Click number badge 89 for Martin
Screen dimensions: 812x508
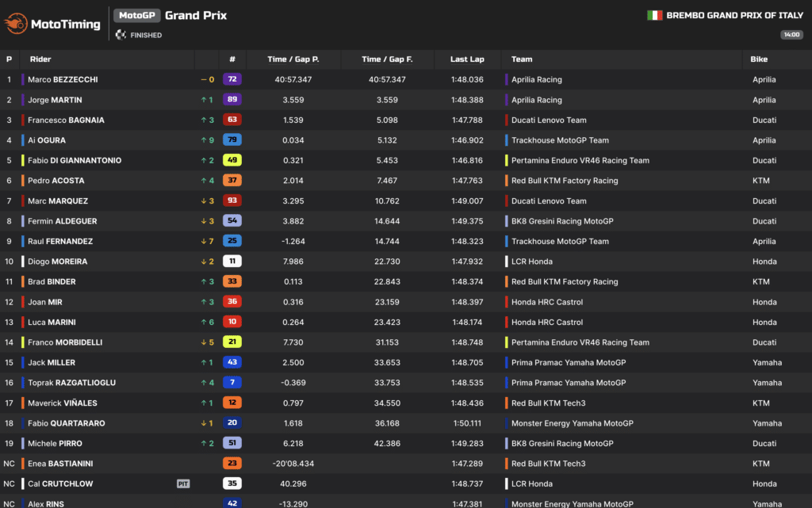click(x=232, y=99)
